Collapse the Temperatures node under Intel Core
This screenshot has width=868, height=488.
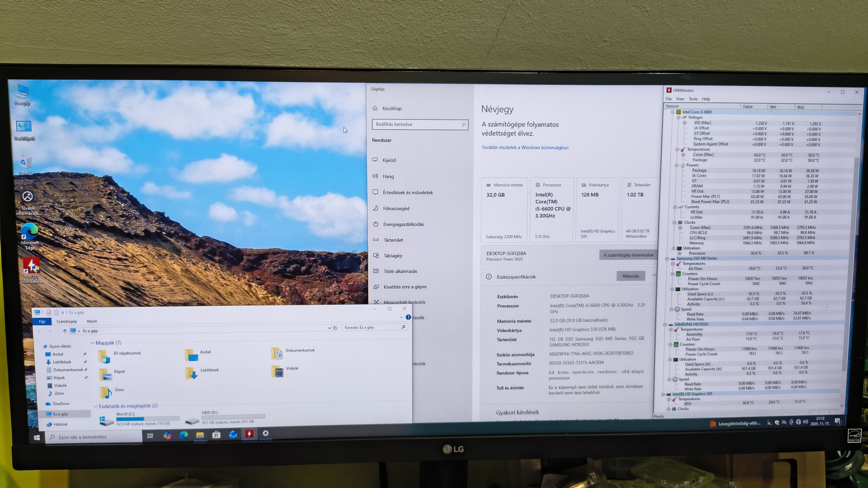[x=677, y=150]
